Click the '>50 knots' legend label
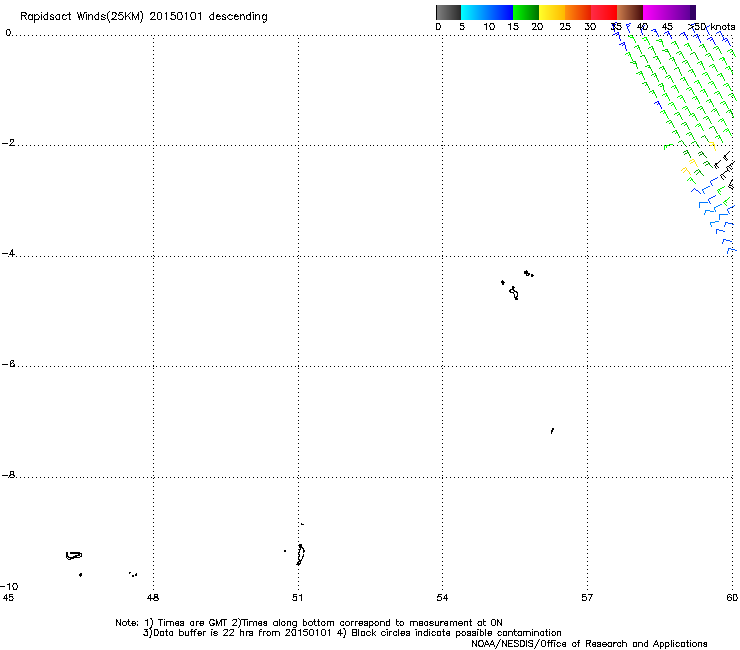Image resolution: width=740 pixels, height=650 pixels. pyautogui.click(x=712, y=27)
